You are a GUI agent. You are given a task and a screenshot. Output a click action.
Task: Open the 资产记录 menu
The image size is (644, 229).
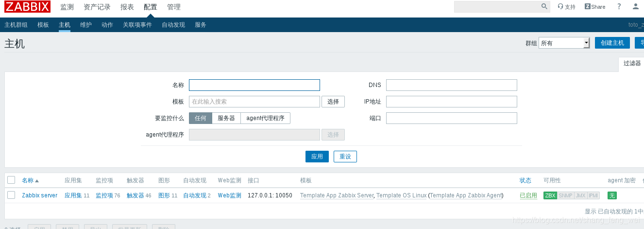97,7
